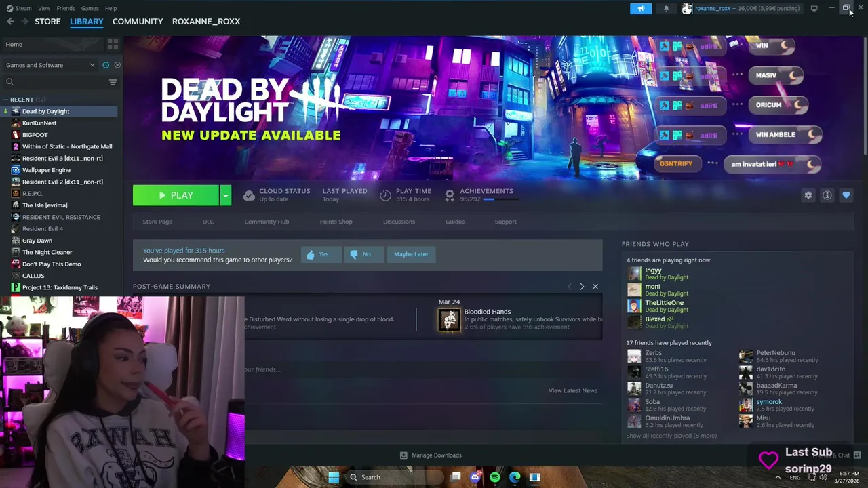
Task: Click Show all recently played friends
Action: pos(671,436)
